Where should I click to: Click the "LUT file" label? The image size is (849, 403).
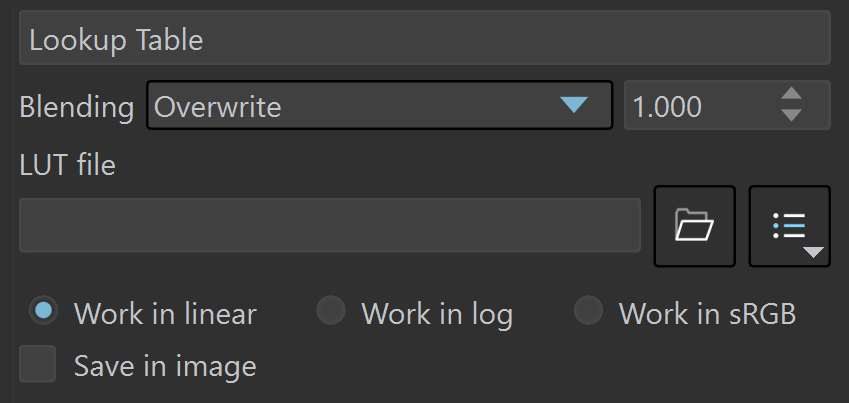68,164
